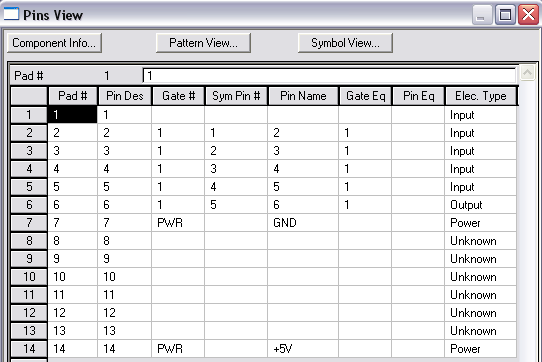Click the scrollbar up arrow
Screen dimensions: 542x362
527,73
